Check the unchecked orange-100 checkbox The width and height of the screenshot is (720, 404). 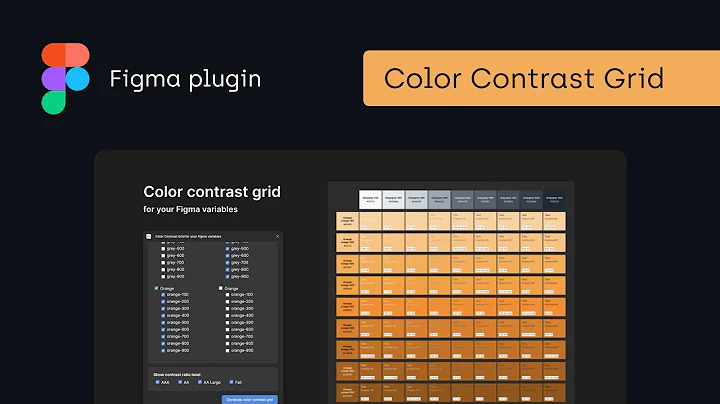(227, 295)
